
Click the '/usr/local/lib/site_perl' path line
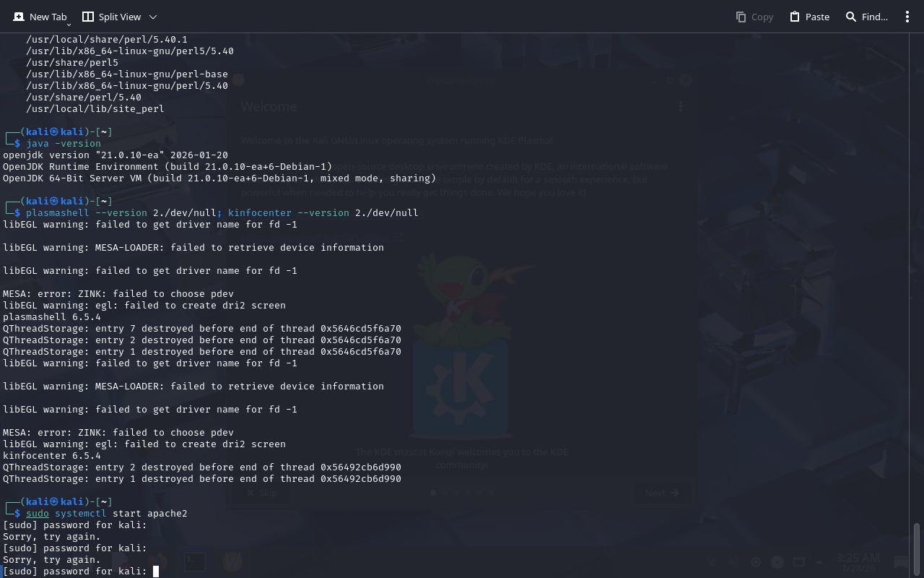point(95,109)
